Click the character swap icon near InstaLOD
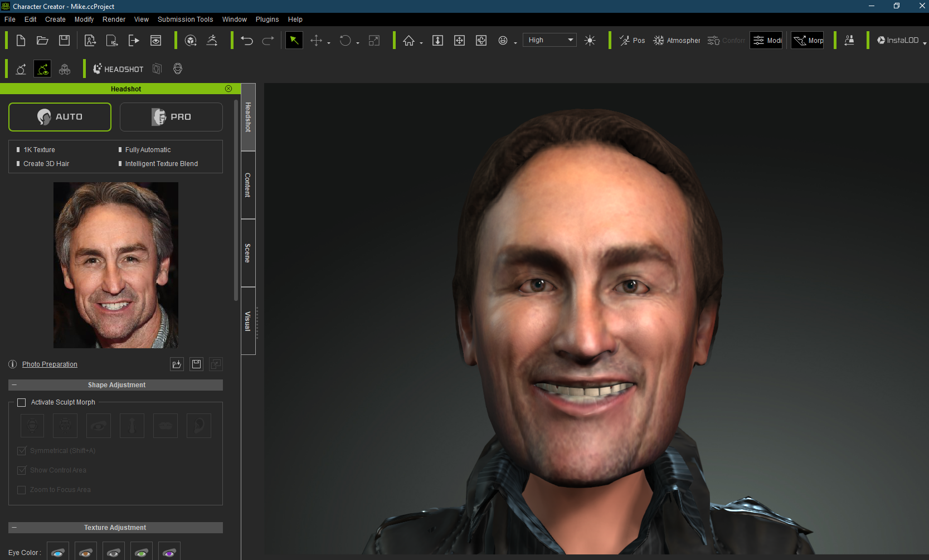 pos(849,41)
